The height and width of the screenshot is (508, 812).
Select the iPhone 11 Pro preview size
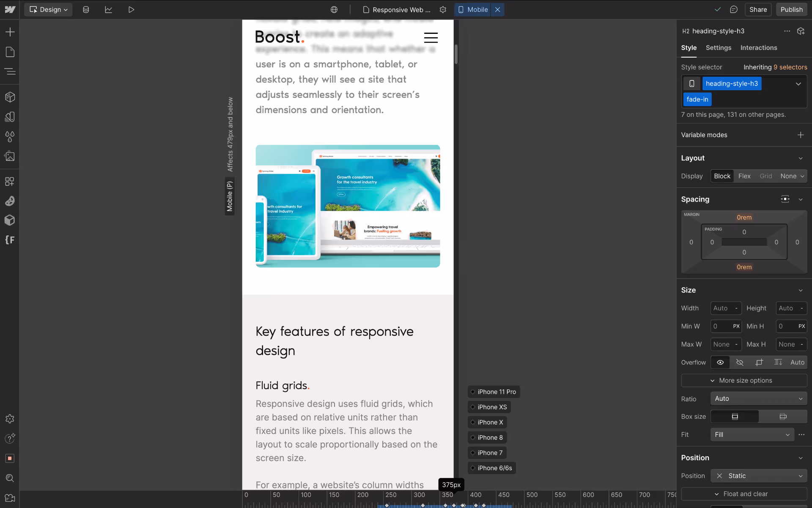[494, 392]
